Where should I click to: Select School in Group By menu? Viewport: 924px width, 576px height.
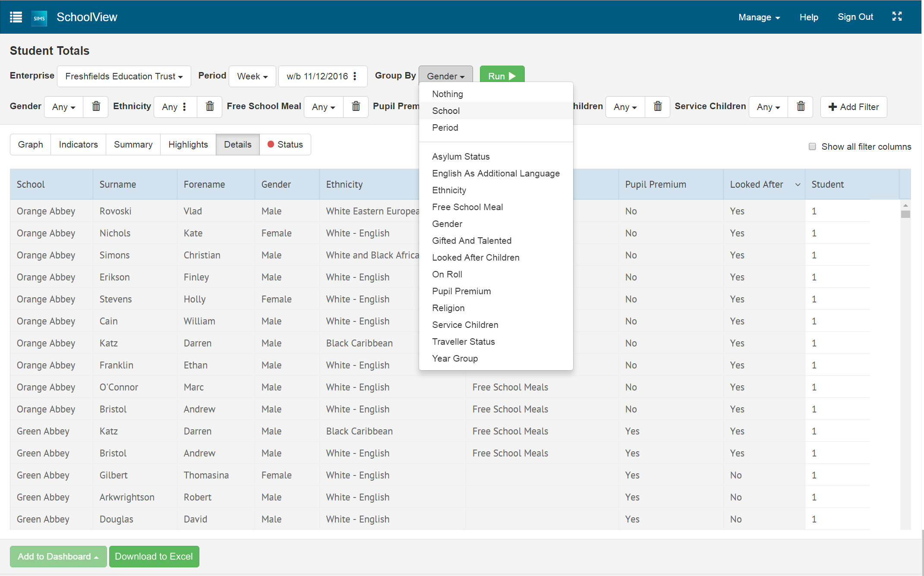pos(496,111)
